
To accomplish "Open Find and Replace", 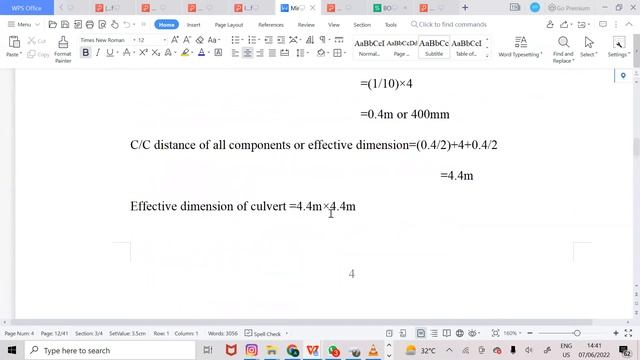I will tap(563, 49).
